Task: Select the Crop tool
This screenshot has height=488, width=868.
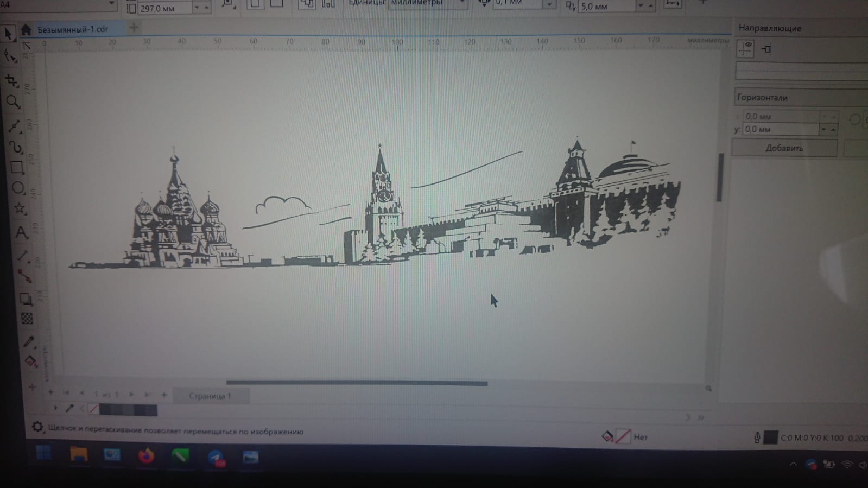Action: (11, 81)
